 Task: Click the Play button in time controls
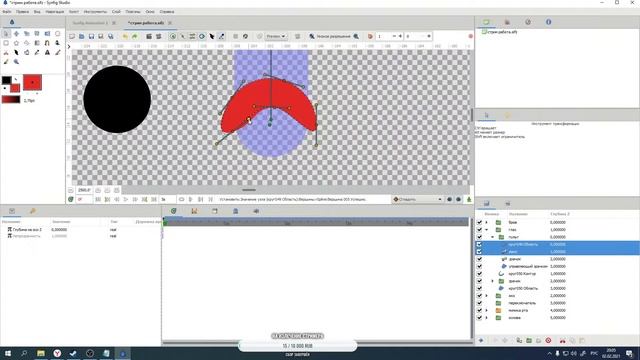coord(126,199)
